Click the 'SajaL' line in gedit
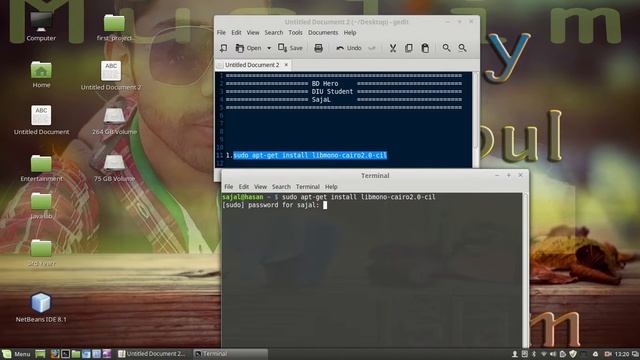The image size is (640, 360). click(321, 100)
